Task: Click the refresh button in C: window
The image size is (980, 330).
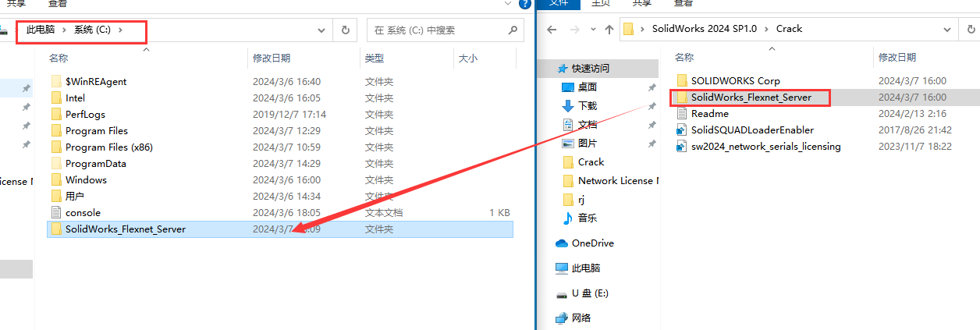Action: coord(345,30)
